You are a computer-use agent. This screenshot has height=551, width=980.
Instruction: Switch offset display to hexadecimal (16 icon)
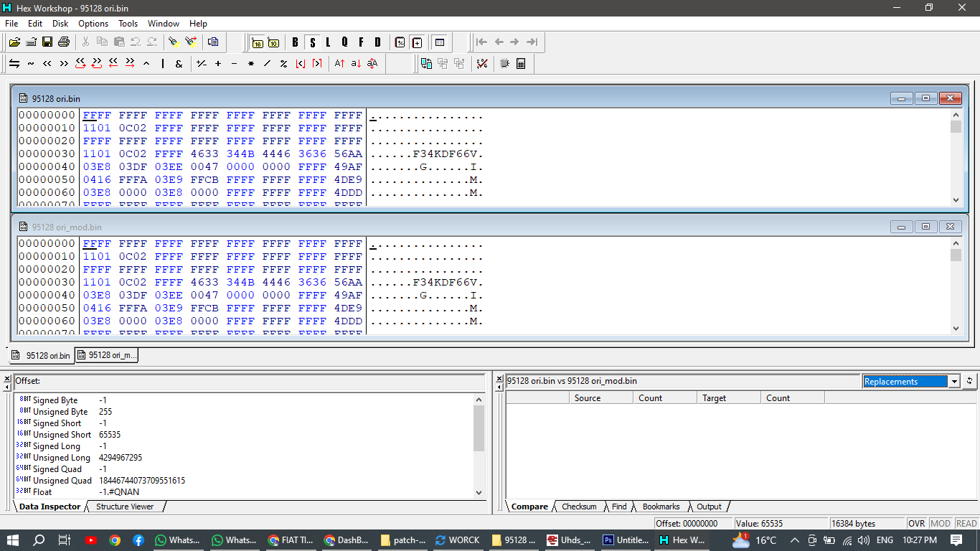click(258, 42)
